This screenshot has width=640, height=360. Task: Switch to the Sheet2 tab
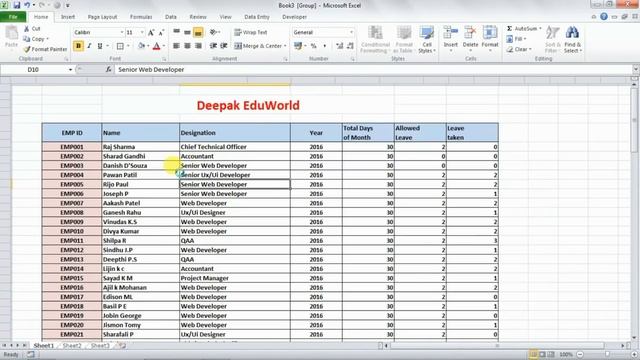pyautogui.click(x=72, y=345)
